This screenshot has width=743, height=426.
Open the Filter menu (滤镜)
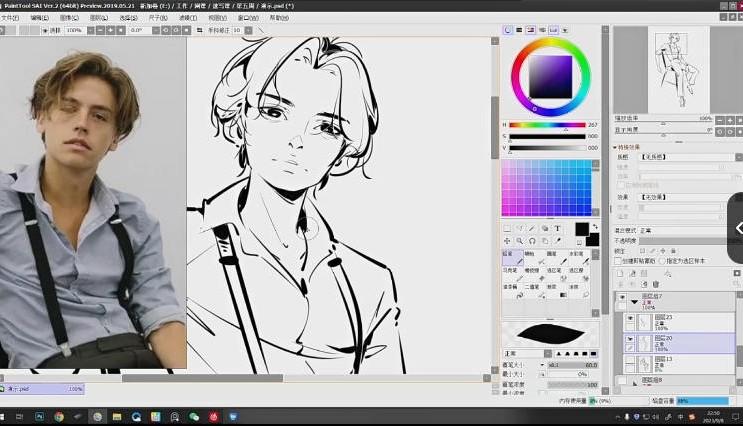click(x=187, y=17)
